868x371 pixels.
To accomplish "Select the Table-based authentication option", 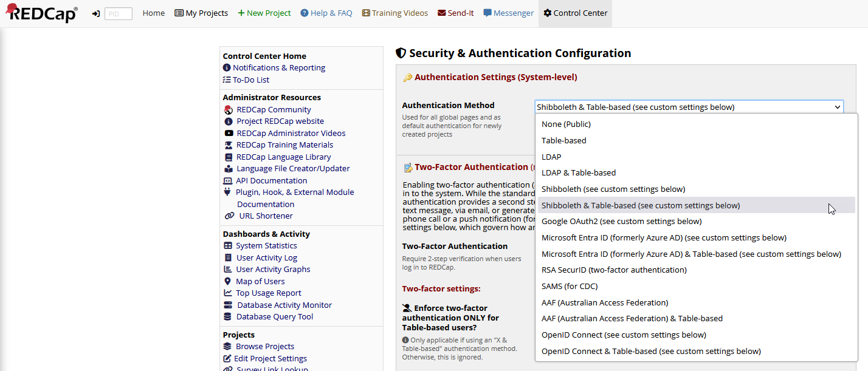I will click(x=563, y=140).
